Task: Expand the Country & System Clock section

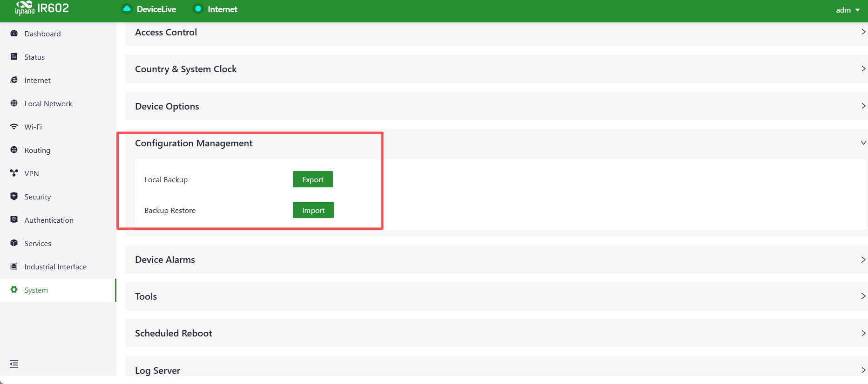Action: (496, 69)
